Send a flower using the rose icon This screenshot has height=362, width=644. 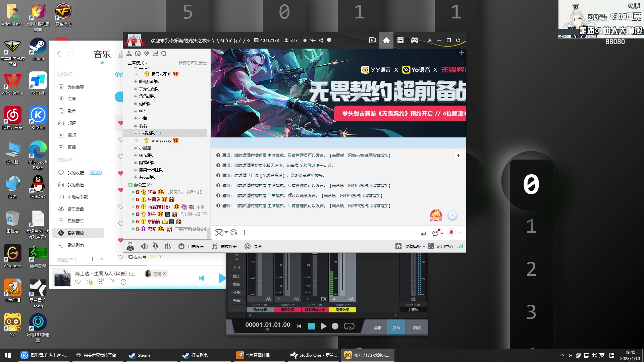point(452,233)
